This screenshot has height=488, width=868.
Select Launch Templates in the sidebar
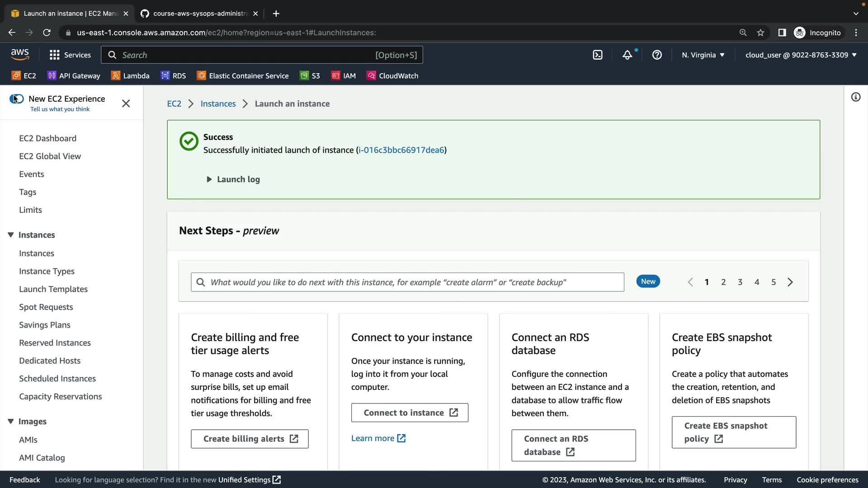pyautogui.click(x=53, y=289)
